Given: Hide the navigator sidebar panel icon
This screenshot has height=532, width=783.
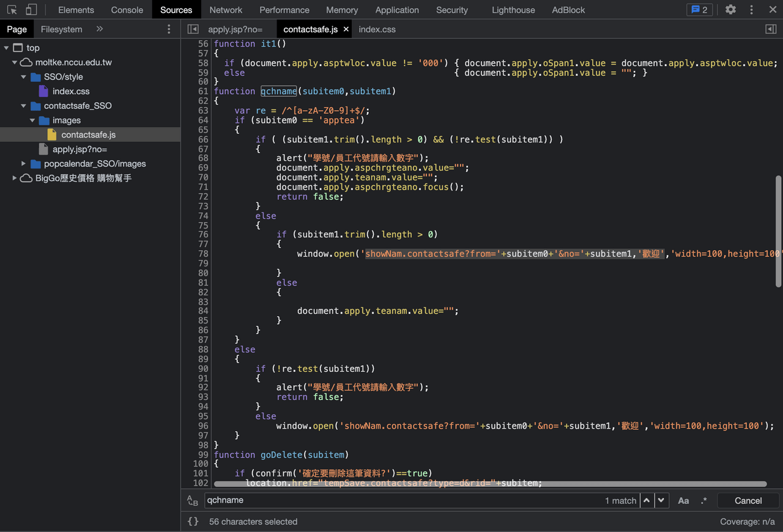Looking at the screenshot, I should coord(193,29).
